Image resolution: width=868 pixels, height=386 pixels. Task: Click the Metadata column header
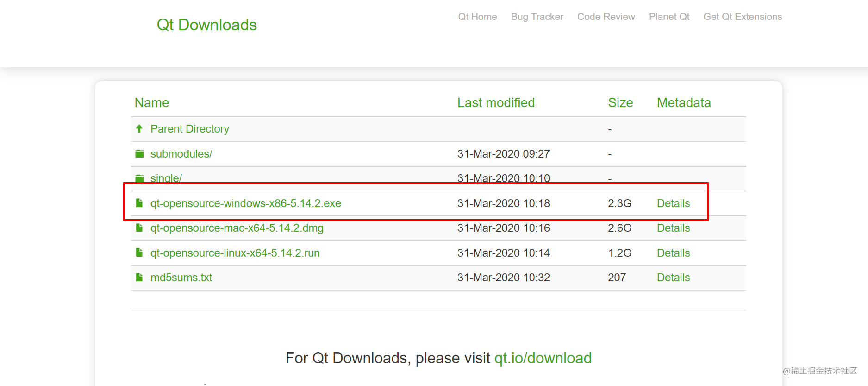pos(684,103)
